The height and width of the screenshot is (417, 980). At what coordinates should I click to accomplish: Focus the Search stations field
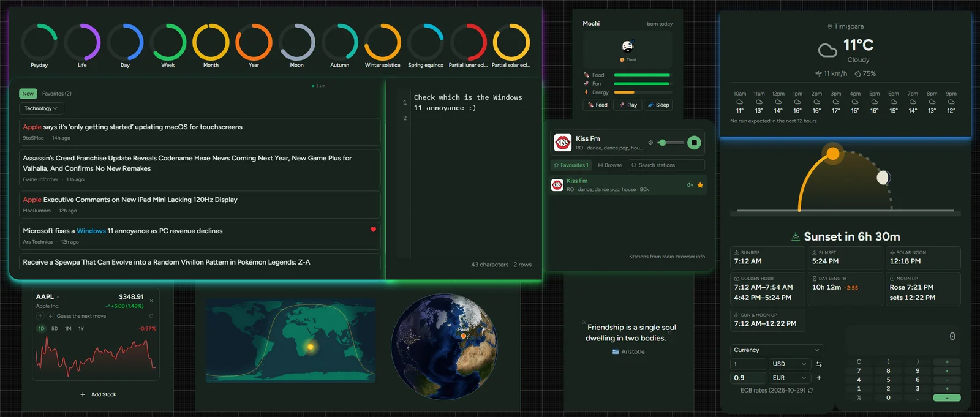pos(666,165)
